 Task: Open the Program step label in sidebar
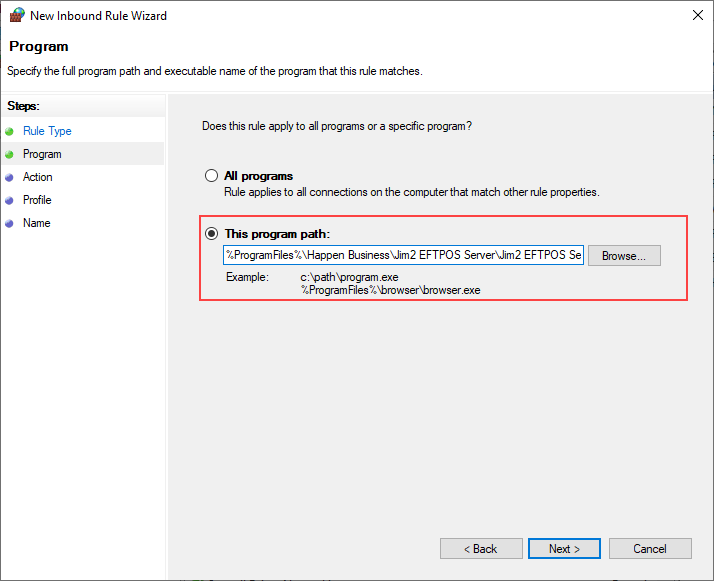point(42,154)
